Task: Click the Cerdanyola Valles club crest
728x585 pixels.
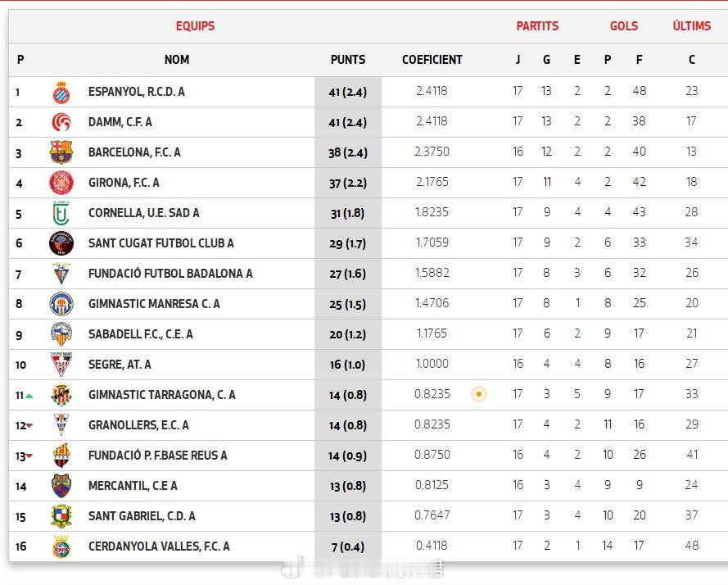Action: point(61,546)
